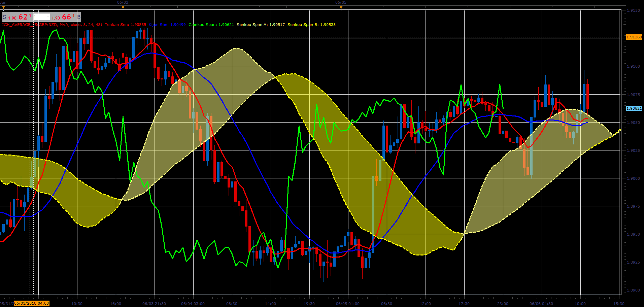Image resolution: width=644 pixels, height=307 pixels.
Task: Click the Buy (B) quote button
Action: [66, 17]
